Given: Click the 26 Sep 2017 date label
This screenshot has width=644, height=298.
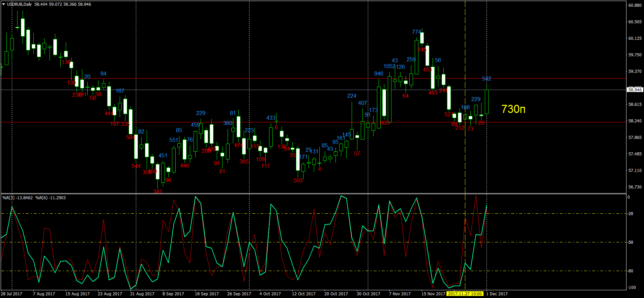Looking at the screenshot, I should coord(239,294).
